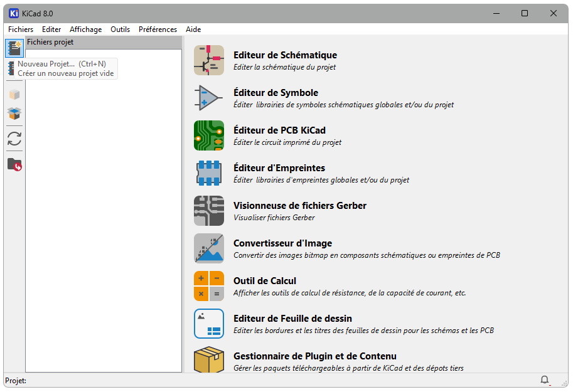
Task: Refresh the project tree with circular arrows icon
Action: [x=14, y=139]
